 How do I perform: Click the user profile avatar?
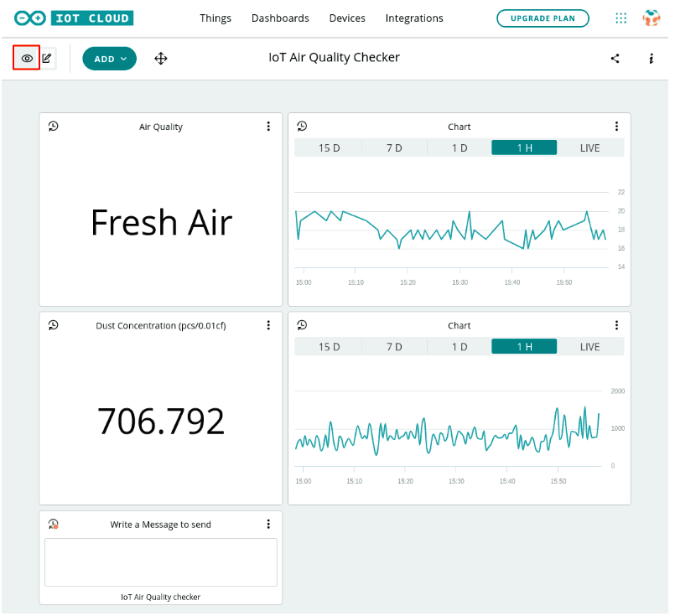tap(652, 18)
